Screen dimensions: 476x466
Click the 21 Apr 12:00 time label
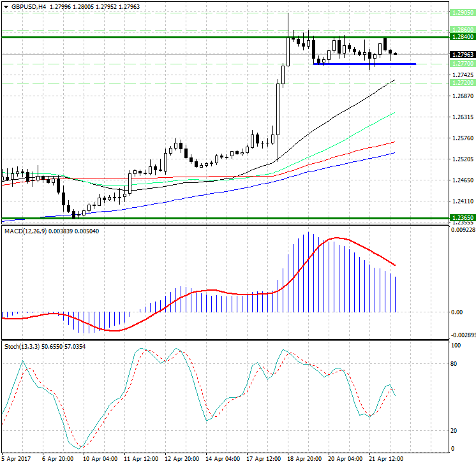386,459
